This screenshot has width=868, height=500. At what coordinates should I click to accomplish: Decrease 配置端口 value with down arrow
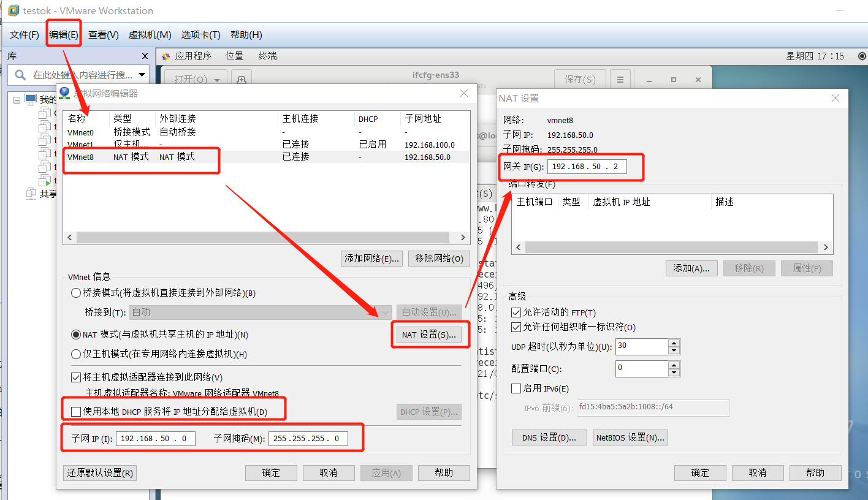tap(674, 373)
